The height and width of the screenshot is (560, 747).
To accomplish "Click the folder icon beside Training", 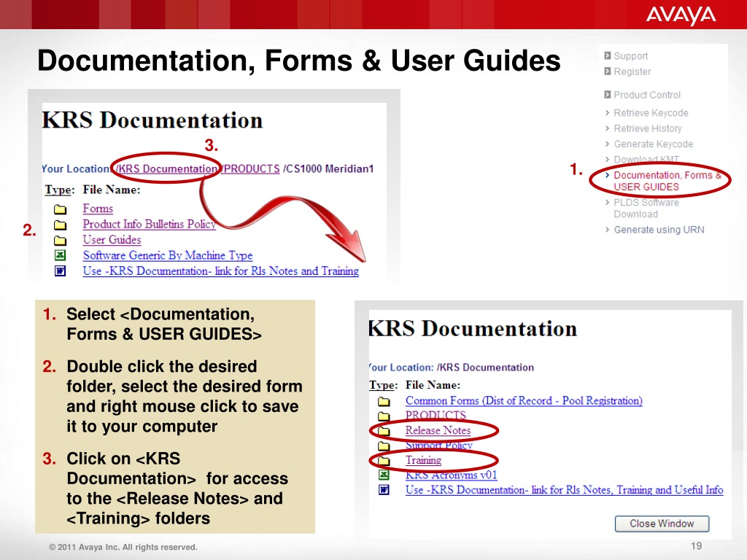I will (384, 461).
